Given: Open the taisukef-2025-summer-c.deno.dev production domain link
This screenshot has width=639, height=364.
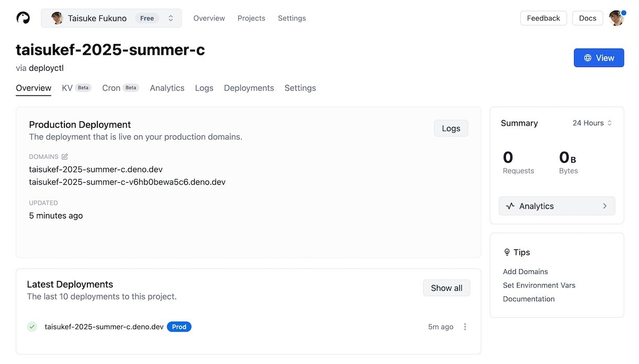Looking at the screenshot, I should [x=96, y=170].
